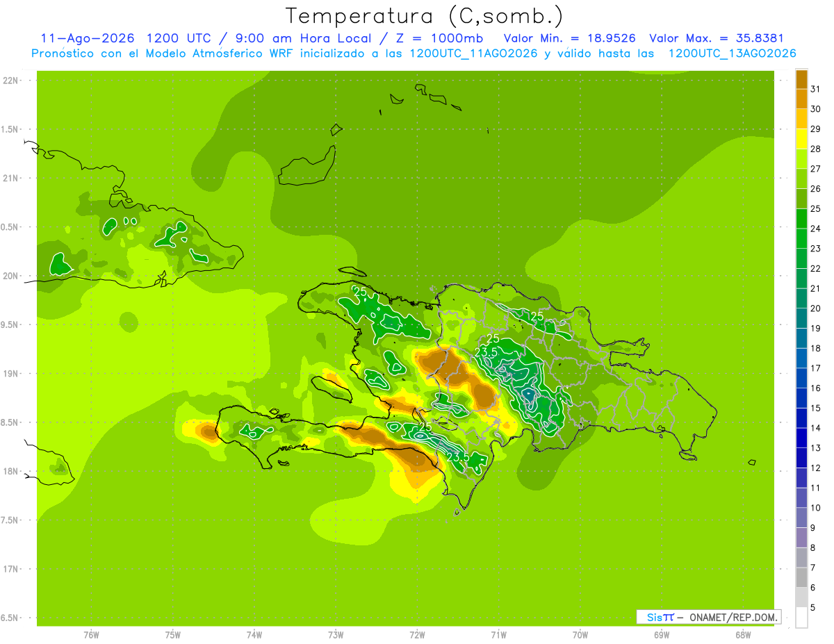The image size is (834, 644).
Task: Pick the topmost dark orange swatch above 31
Action: pos(801,79)
